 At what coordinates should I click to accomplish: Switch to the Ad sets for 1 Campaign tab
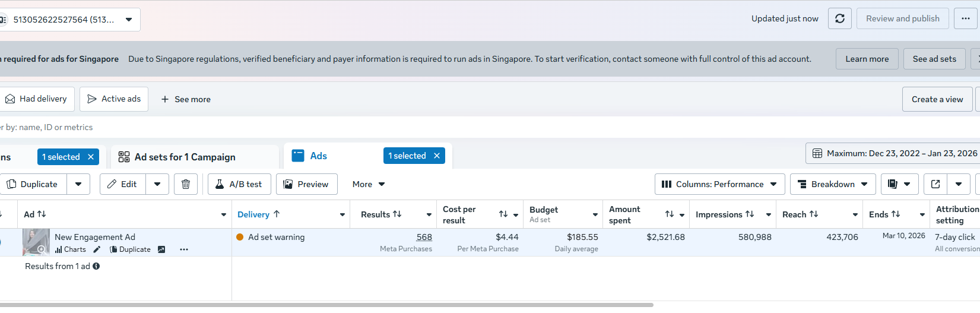pos(185,157)
